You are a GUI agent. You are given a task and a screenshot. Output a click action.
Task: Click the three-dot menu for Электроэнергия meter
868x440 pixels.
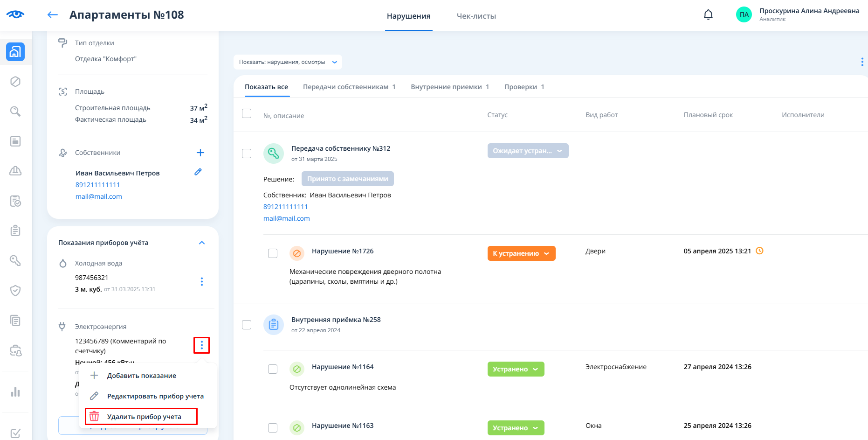(x=202, y=345)
